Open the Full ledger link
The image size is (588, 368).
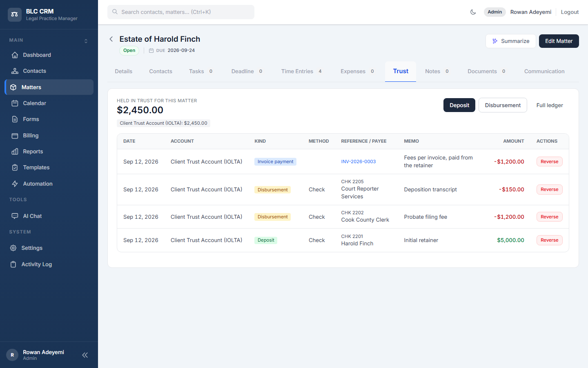[x=550, y=105]
